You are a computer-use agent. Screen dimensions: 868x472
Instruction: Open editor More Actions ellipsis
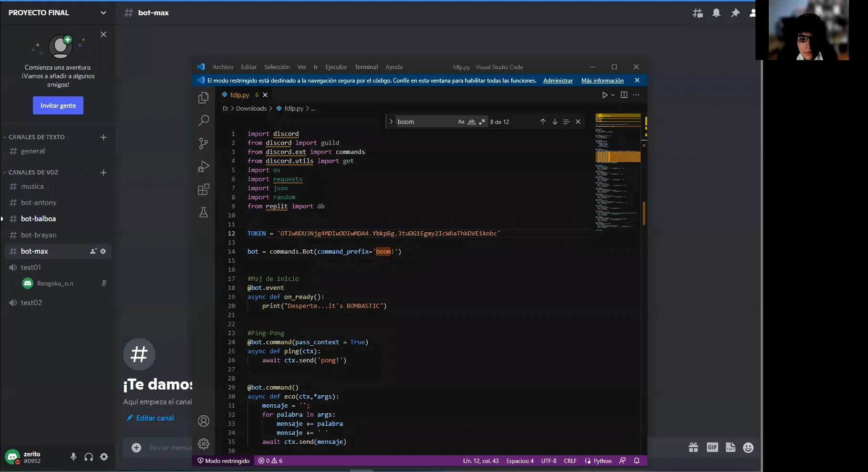coord(636,95)
